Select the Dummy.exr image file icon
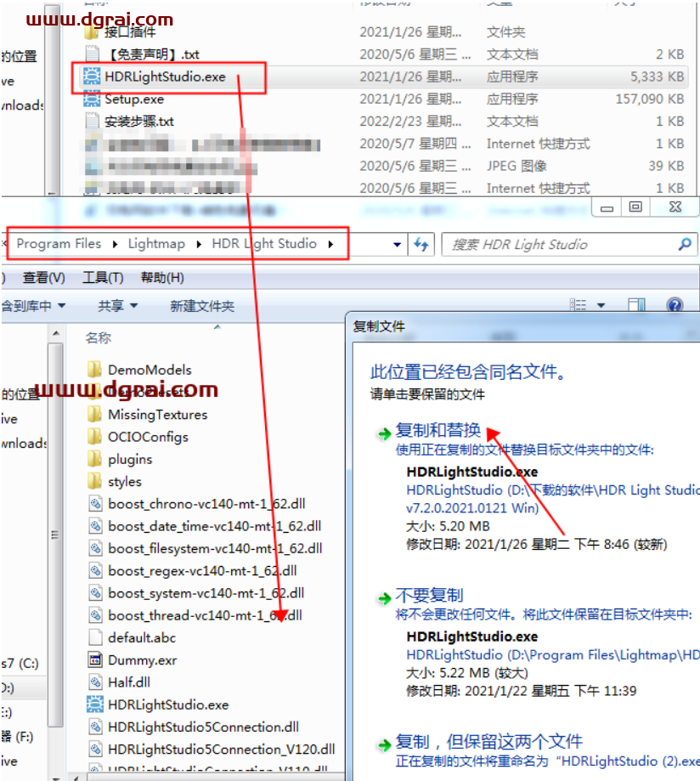Image resolution: width=700 pixels, height=781 pixels. 95,660
